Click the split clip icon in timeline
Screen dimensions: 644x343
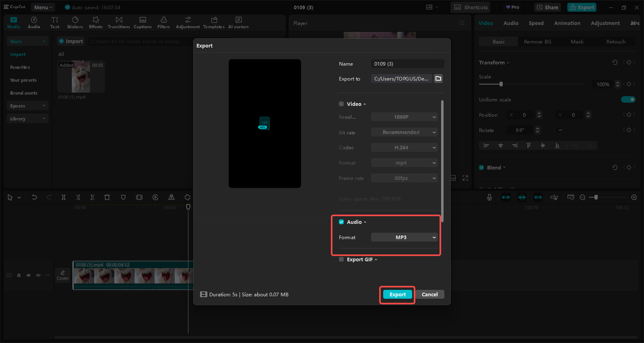(63, 197)
